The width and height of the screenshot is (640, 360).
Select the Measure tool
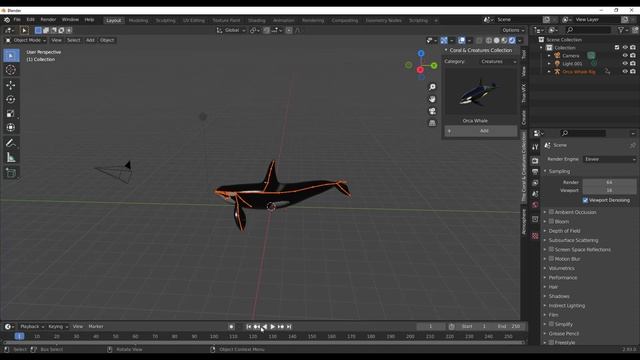point(11,157)
